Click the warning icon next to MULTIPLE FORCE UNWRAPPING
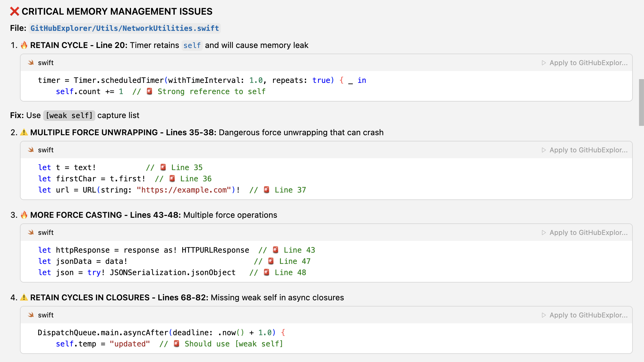Image resolution: width=644 pixels, height=362 pixels. click(24, 132)
